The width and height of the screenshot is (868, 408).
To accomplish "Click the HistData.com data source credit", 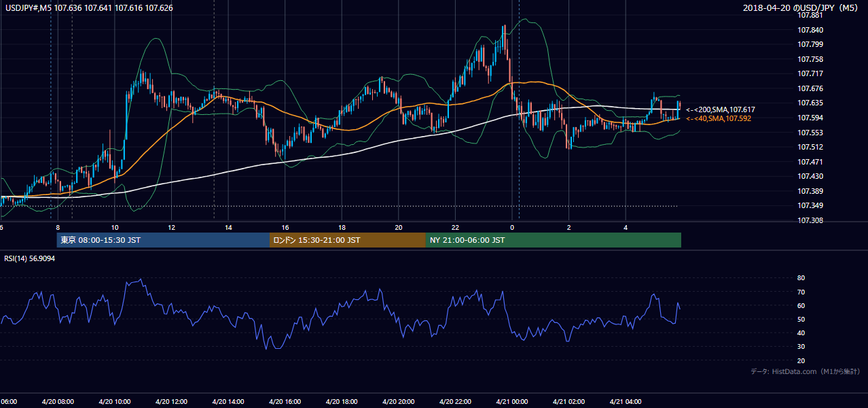I will point(806,371).
